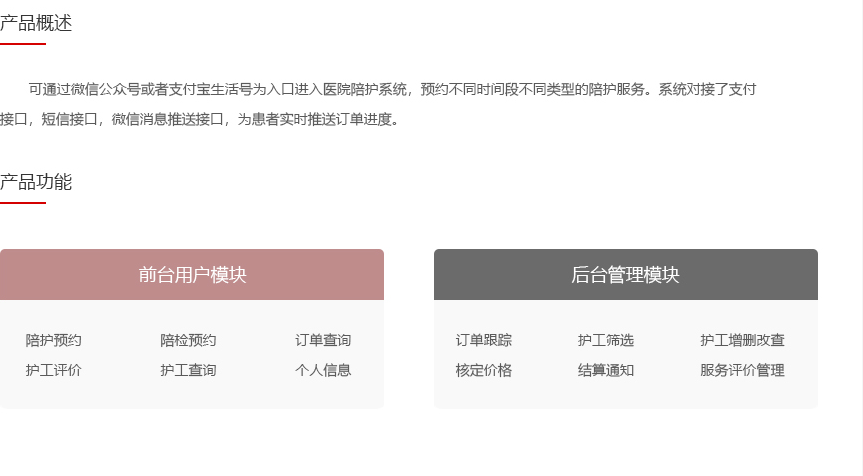Click the 产品功能 section heading

(x=36, y=182)
